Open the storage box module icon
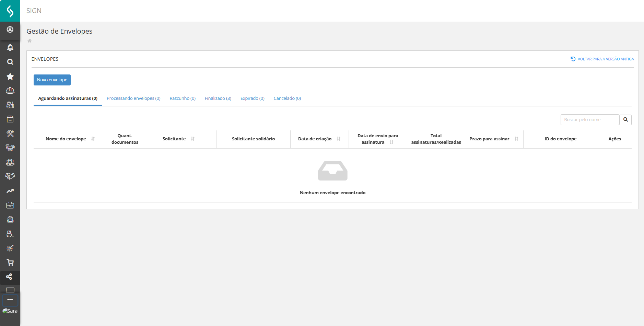Viewport: 644px width, 326px height. pyautogui.click(x=10, y=119)
